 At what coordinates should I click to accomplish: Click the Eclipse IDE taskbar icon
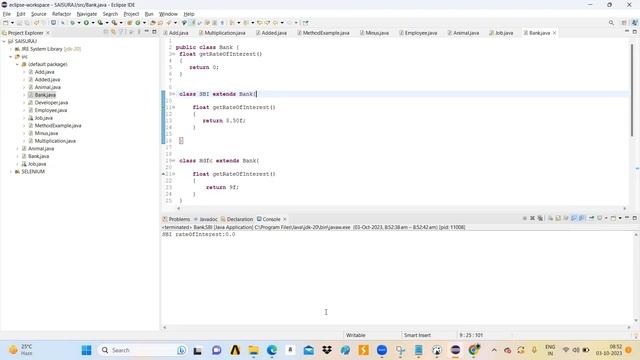tap(456, 350)
